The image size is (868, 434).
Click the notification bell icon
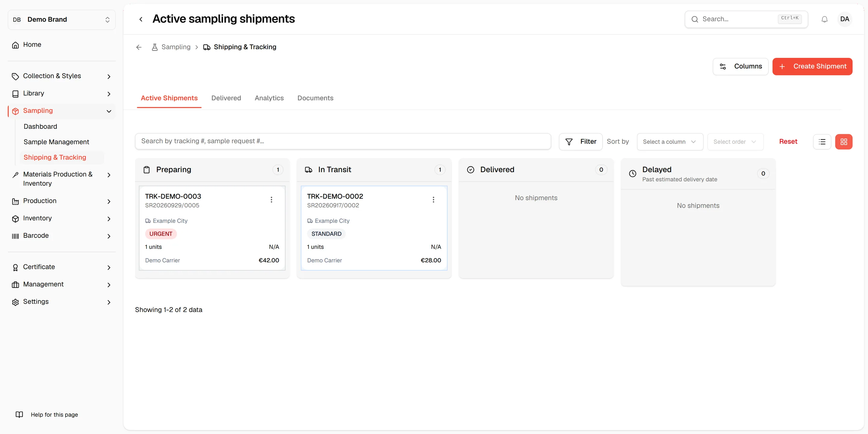(824, 19)
